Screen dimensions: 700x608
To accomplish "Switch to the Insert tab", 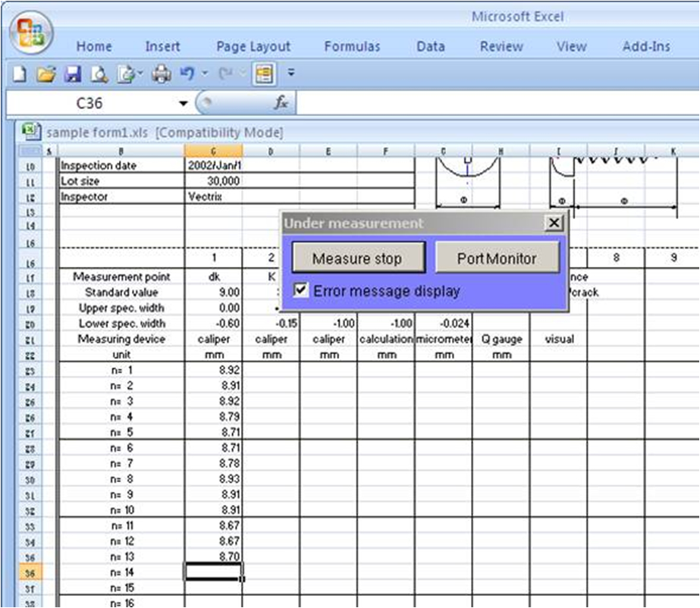I will [162, 46].
